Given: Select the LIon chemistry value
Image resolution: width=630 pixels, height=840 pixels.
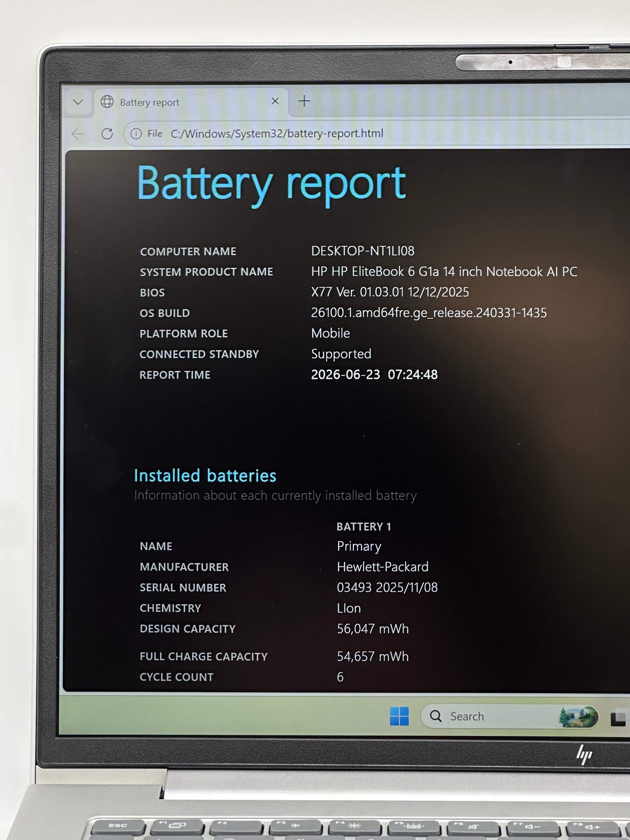Looking at the screenshot, I should click(349, 608).
